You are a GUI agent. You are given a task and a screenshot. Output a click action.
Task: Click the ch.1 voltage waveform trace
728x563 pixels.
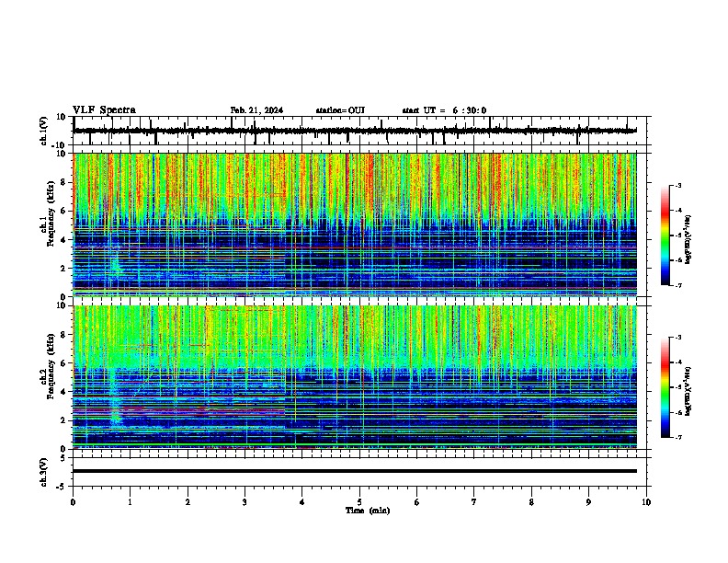[x=355, y=131]
